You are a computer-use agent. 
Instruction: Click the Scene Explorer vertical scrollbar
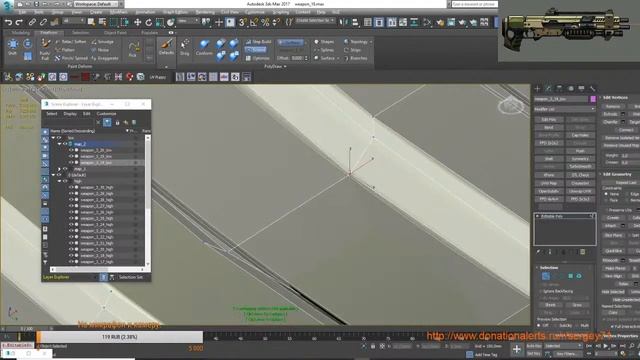point(148,201)
